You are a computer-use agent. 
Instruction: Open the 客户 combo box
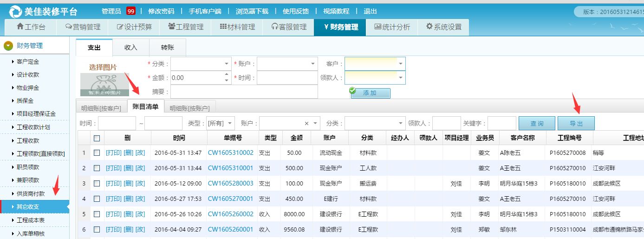(x=400, y=64)
